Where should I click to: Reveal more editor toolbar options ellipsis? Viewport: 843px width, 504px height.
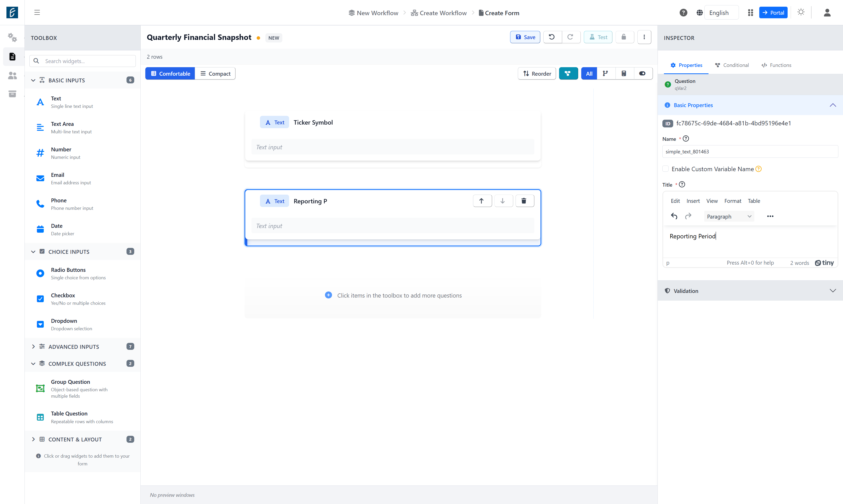770,216
